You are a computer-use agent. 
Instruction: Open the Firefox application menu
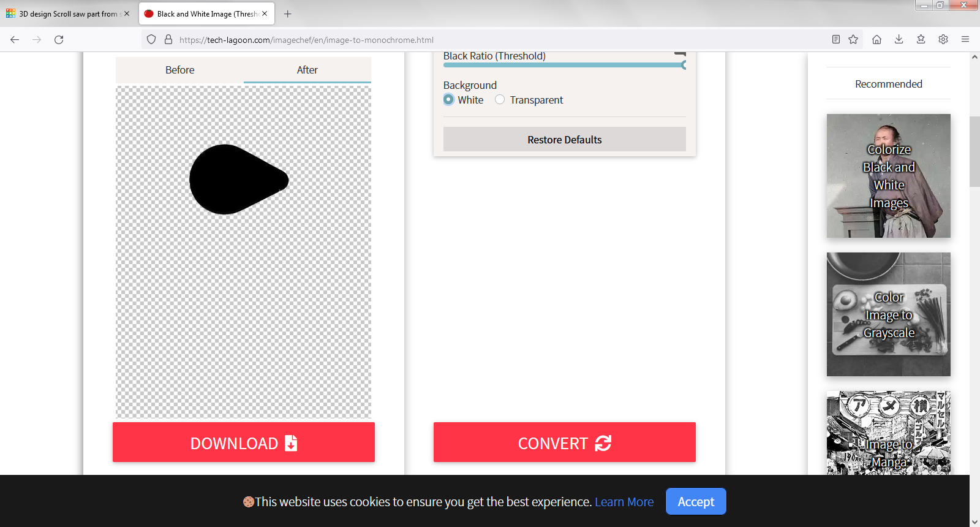pos(965,40)
